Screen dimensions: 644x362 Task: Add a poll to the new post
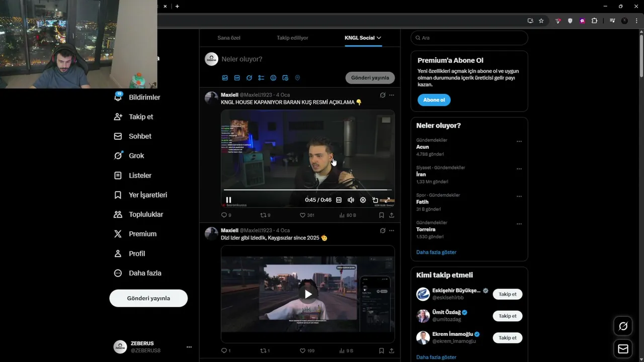click(261, 78)
